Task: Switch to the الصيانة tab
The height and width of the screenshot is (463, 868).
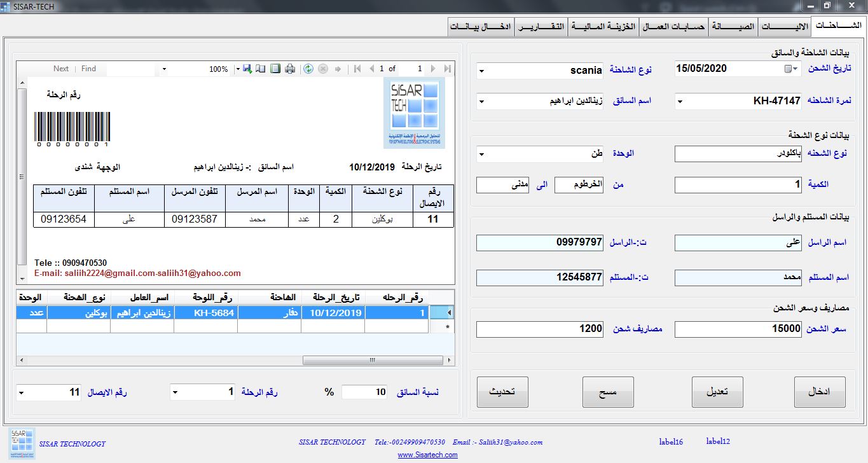Action: pos(733,27)
